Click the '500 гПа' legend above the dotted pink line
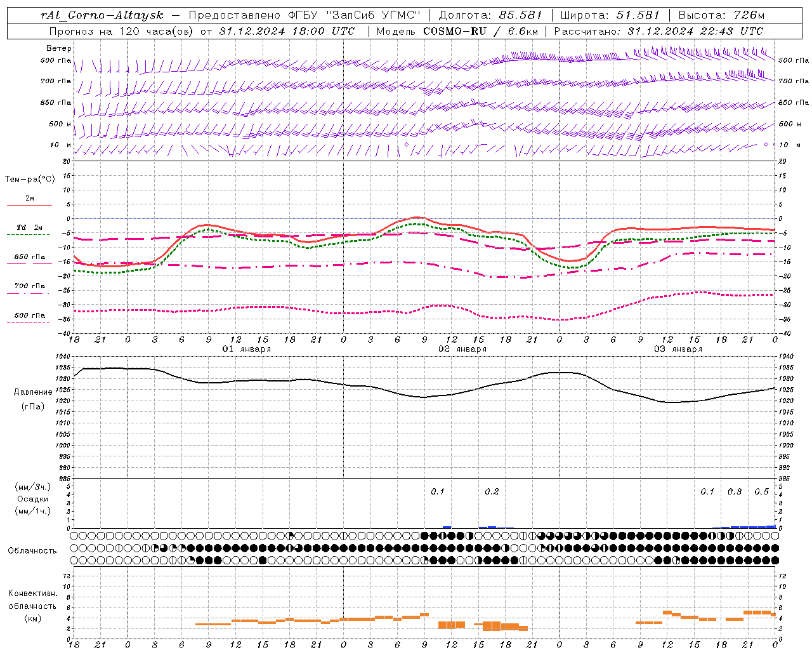Image resolution: width=812 pixels, height=650 pixels. pos(30,315)
